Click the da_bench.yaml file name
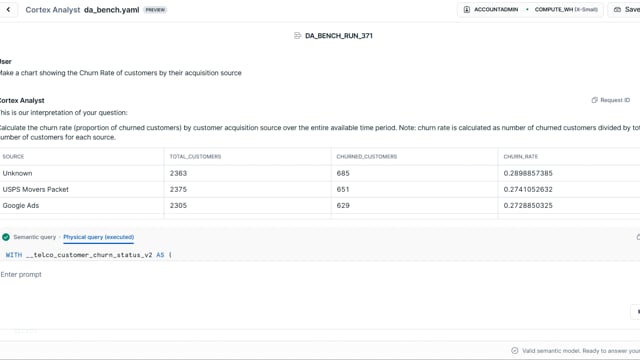Image resolution: width=640 pixels, height=360 pixels. point(111,10)
